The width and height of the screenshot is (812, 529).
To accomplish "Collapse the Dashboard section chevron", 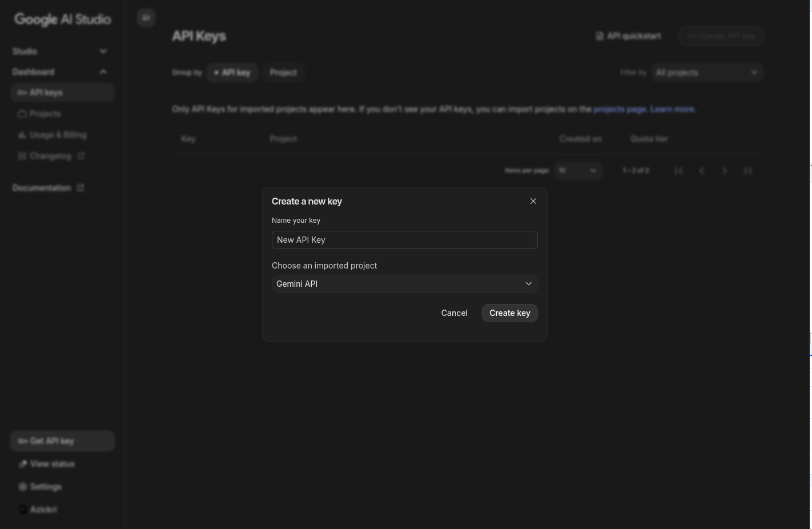I will [103, 72].
